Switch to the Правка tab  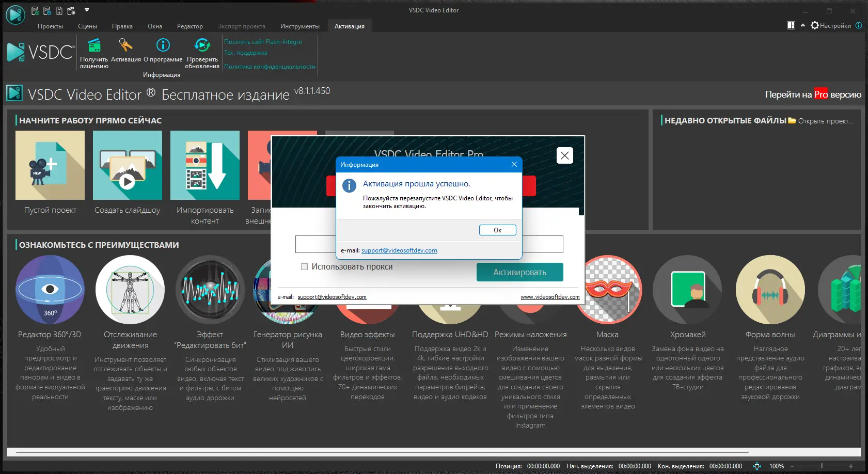pos(122,26)
